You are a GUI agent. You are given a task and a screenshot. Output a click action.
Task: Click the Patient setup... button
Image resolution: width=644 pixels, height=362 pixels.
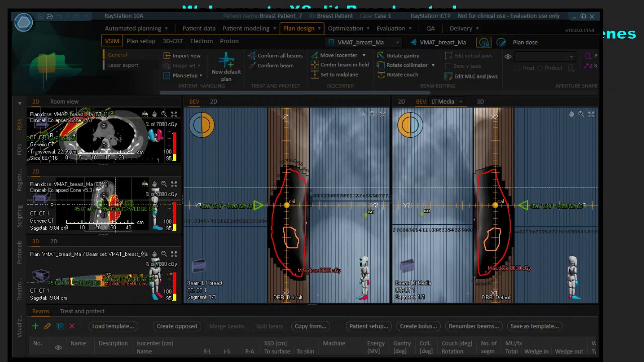pyautogui.click(x=369, y=326)
